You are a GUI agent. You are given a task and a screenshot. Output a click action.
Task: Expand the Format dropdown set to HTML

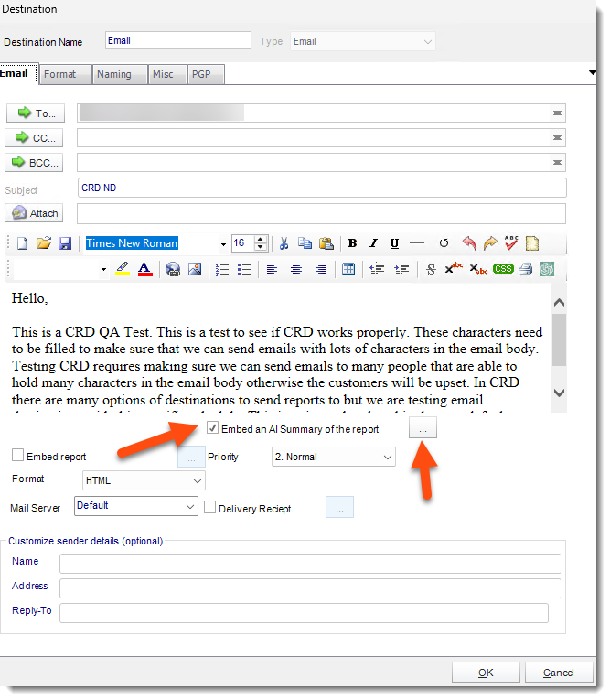144,480
